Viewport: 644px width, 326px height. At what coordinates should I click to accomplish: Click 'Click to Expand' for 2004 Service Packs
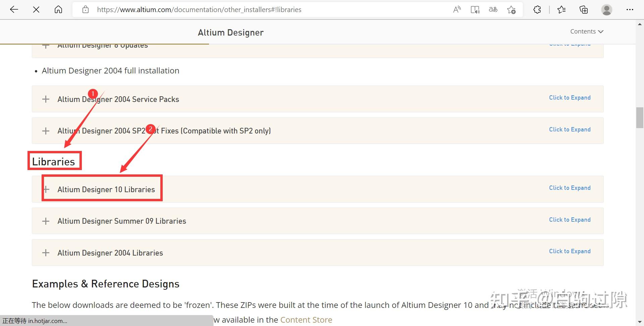(570, 98)
